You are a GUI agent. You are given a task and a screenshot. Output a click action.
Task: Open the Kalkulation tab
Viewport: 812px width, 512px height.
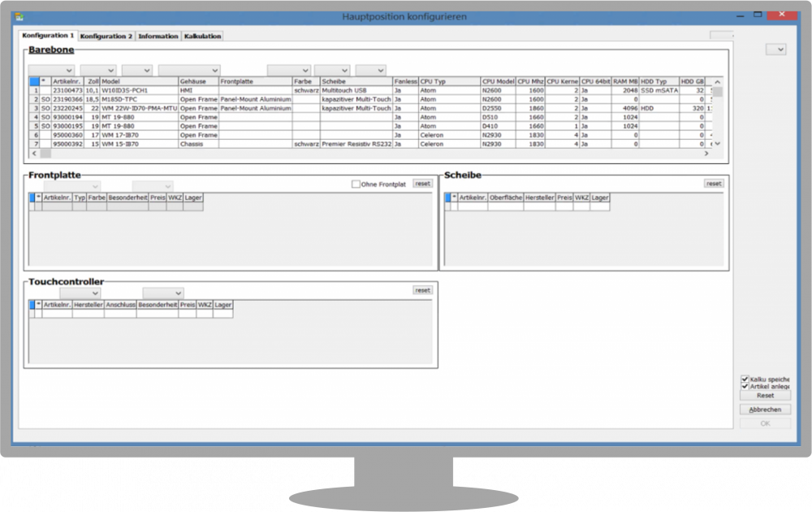point(202,36)
